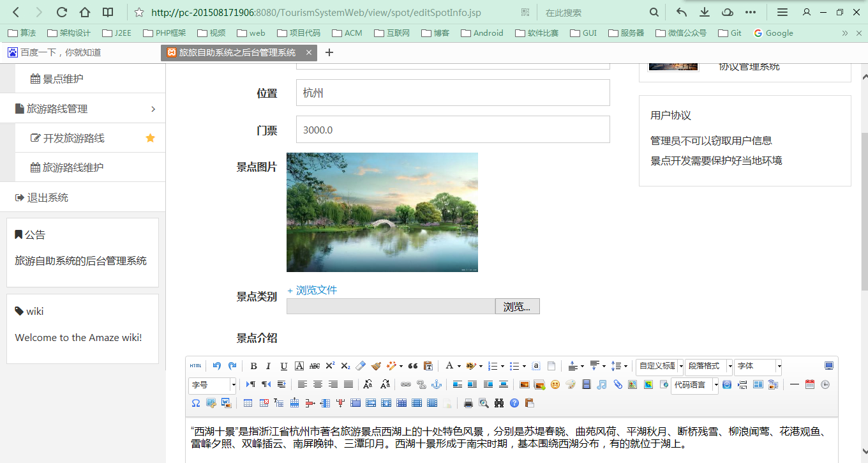Redo edit in the editor toolbar
The height and width of the screenshot is (463, 868).
pos(232,366)
